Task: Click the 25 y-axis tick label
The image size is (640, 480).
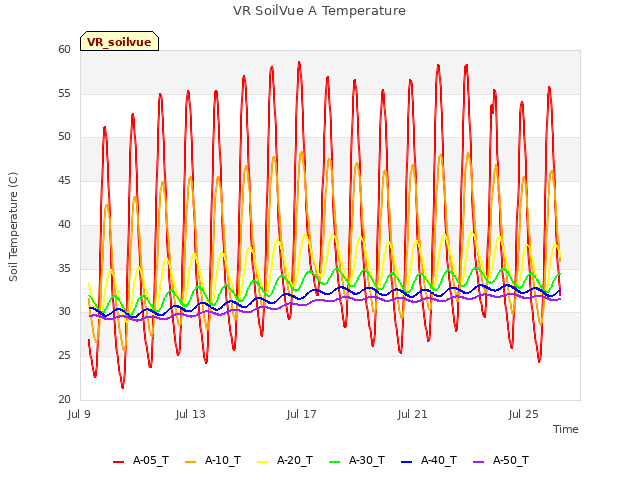Action: [64, 356]
